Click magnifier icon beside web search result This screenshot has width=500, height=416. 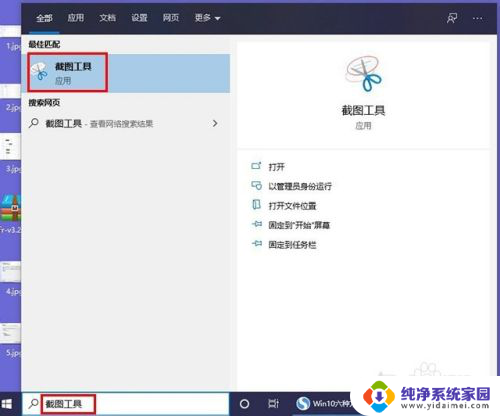click(34, 123)
